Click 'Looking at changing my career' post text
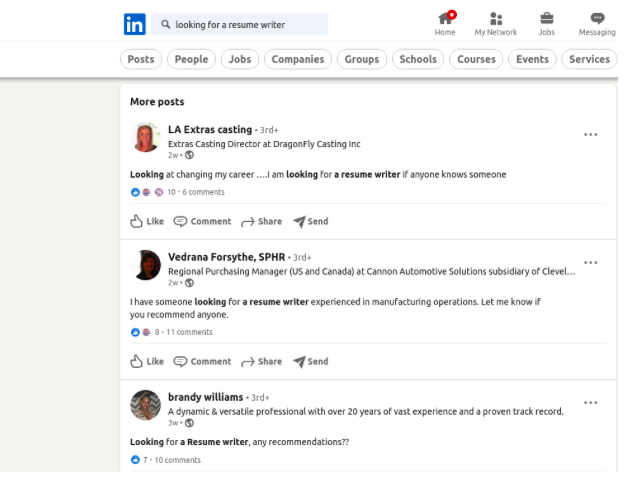The image size is (627, 477). 318,175
